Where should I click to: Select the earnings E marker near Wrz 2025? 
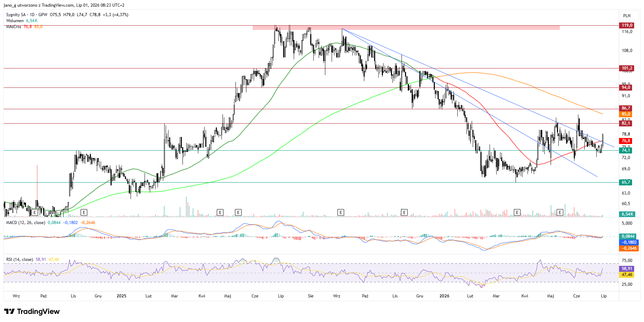[x=340, y=212]
